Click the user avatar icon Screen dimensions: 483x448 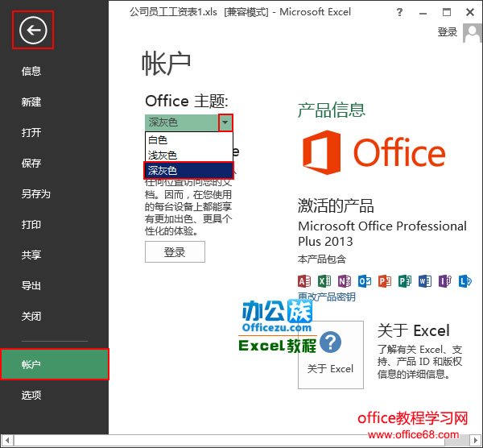pos(473,33)
